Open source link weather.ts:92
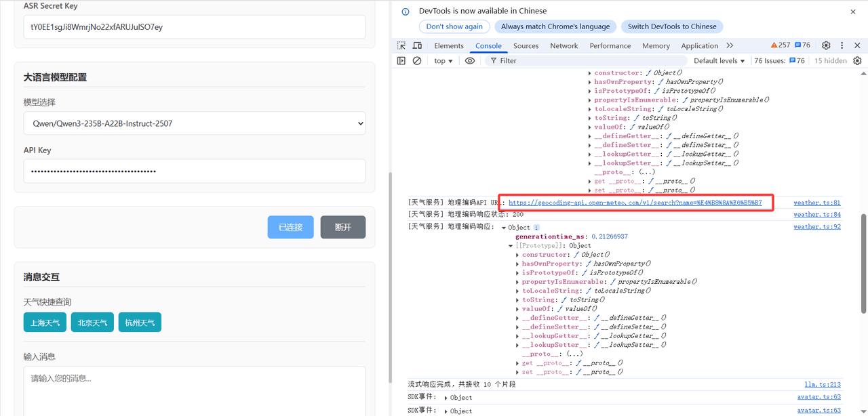Viewport: 868px width, 416px height. coord(817,226)
